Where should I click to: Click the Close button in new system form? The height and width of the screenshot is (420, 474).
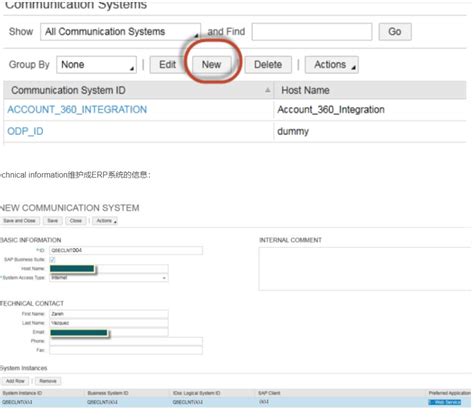pos(76,221)
